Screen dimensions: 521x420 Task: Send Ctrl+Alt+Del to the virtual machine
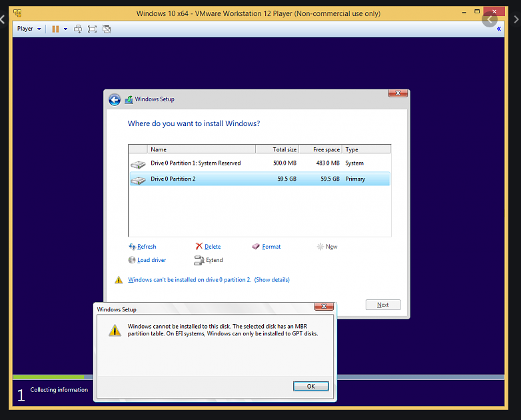click(x=78, y=29)
